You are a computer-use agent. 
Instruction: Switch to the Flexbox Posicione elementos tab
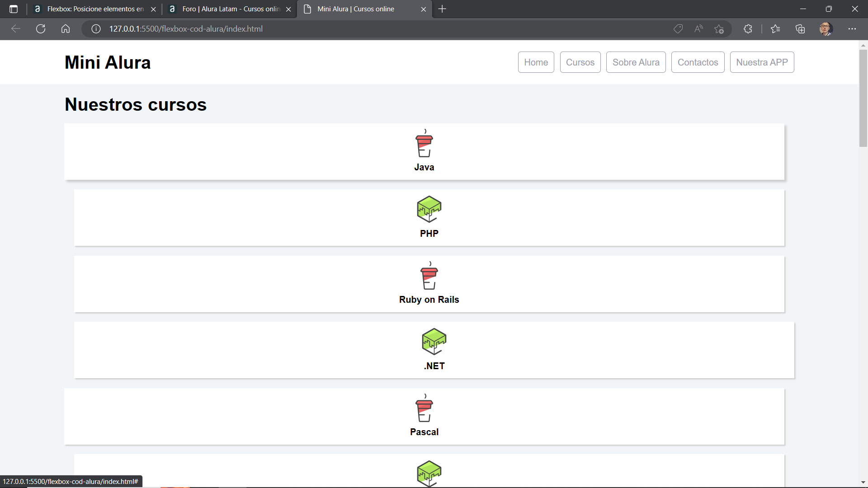point(95,9)
